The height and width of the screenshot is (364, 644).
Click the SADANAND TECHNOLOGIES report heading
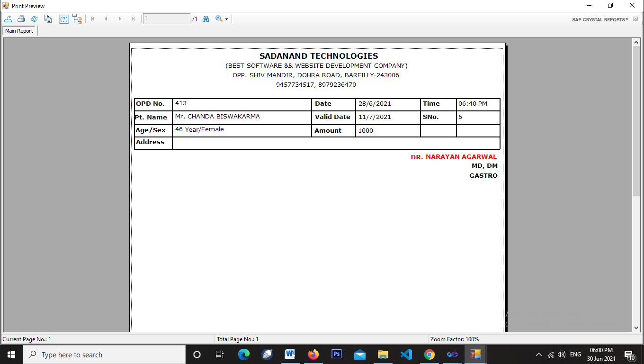[x=319, y=56]
